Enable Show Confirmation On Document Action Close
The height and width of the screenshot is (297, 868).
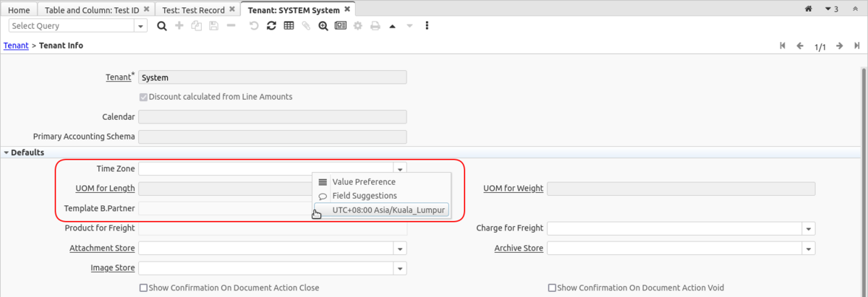tap(143, 288)
